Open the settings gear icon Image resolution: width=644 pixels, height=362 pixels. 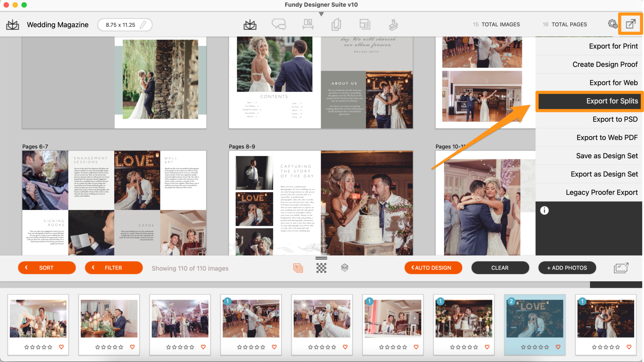[612, 24]
